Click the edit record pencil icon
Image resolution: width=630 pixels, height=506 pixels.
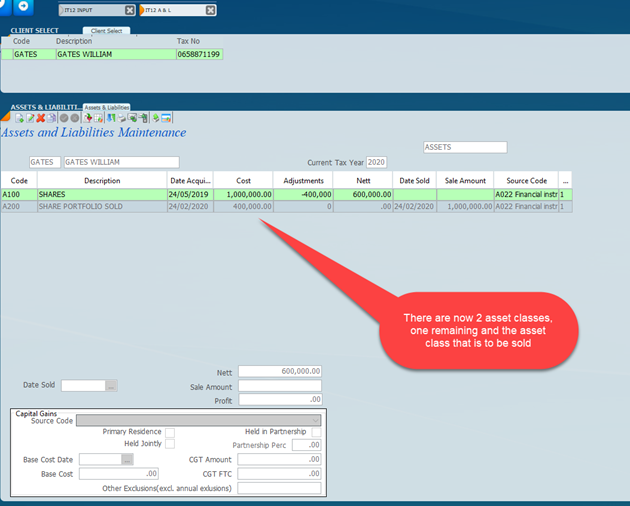(x=30, y=118)
